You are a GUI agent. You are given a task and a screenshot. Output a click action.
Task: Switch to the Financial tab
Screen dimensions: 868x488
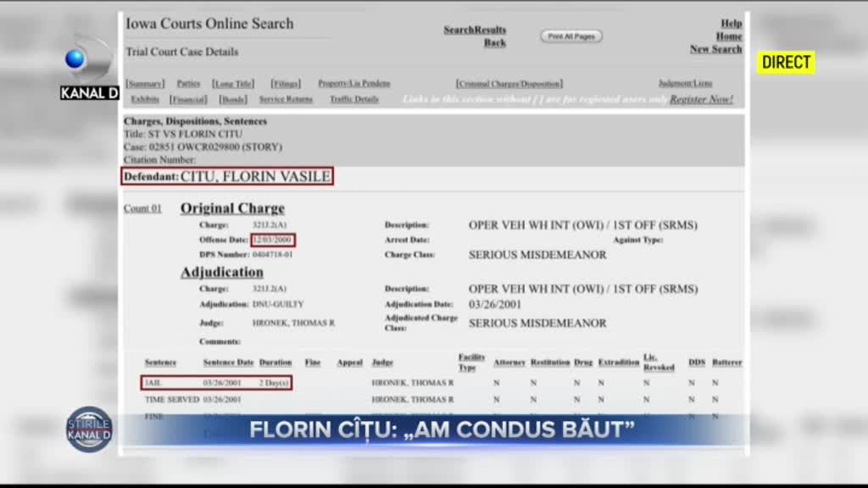click(188, 99)
